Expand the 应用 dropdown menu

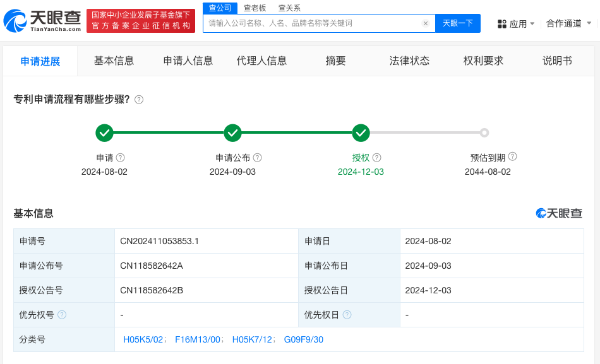(532, 24)
